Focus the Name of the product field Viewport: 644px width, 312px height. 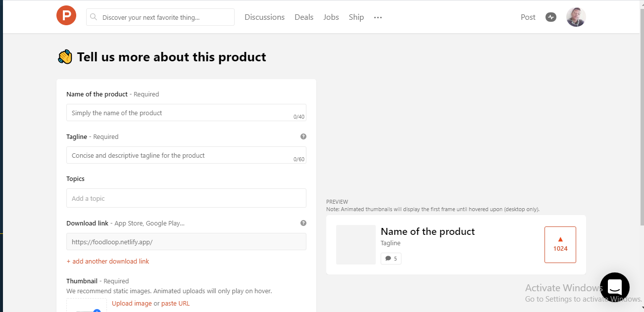tap(186, 113)
